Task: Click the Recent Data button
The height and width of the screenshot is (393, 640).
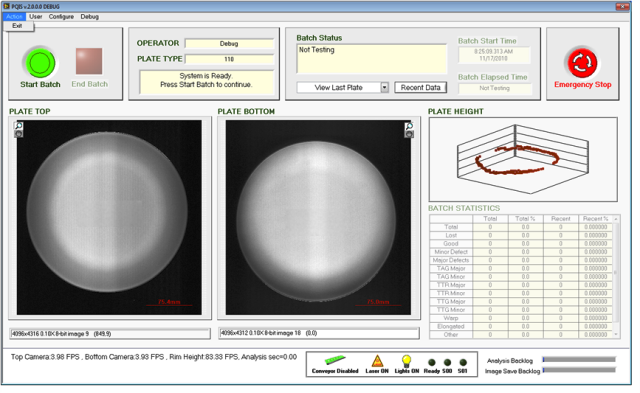Action: tap(420, 87)
